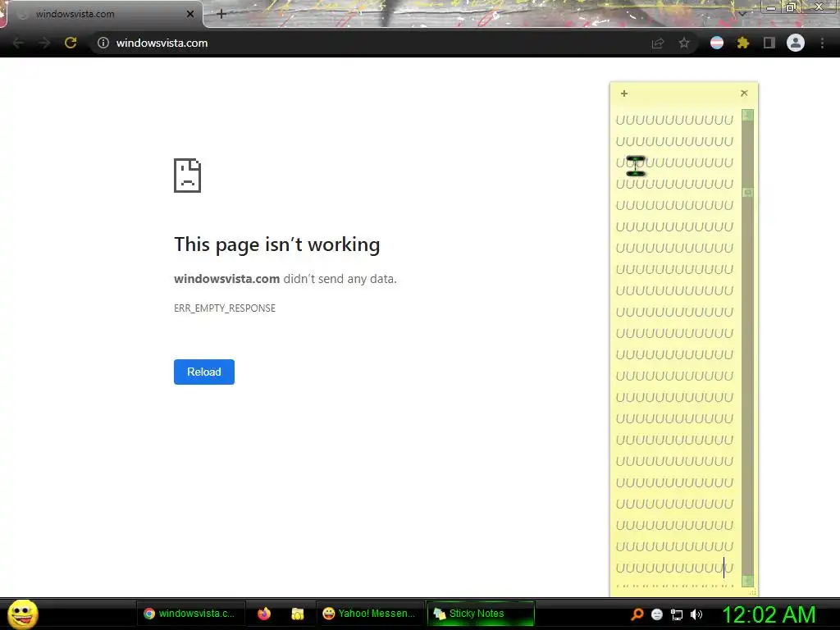Open the network tray icon

coord(677,615)
